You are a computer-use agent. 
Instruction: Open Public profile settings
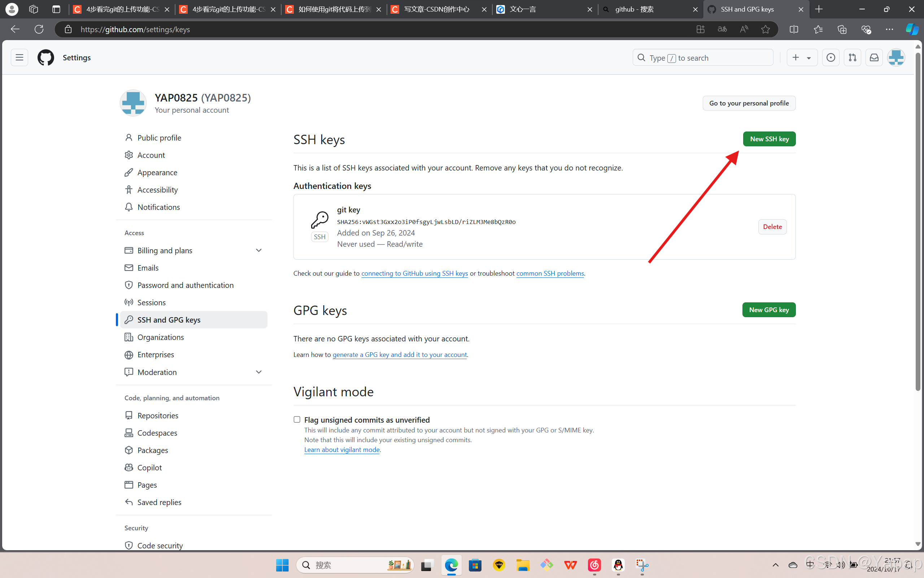193,138
